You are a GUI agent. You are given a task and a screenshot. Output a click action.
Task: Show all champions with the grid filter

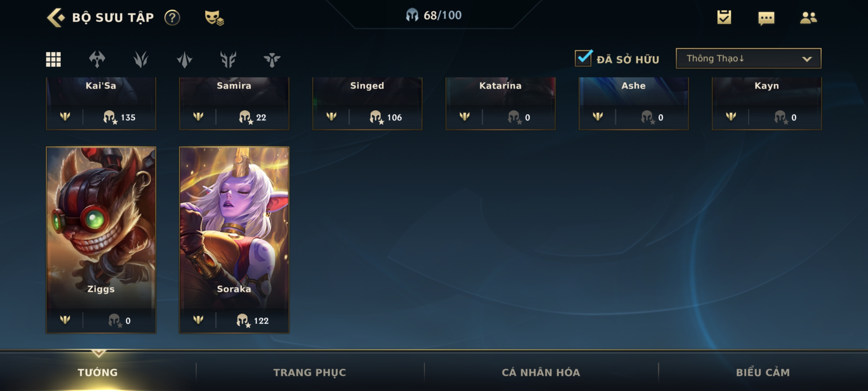point(54,59)
